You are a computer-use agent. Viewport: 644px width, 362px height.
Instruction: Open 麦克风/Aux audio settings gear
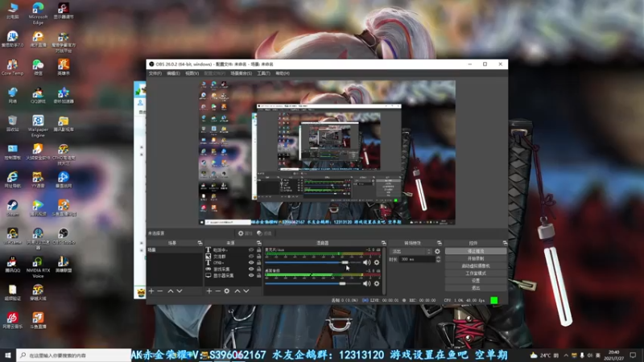point(377,262)
